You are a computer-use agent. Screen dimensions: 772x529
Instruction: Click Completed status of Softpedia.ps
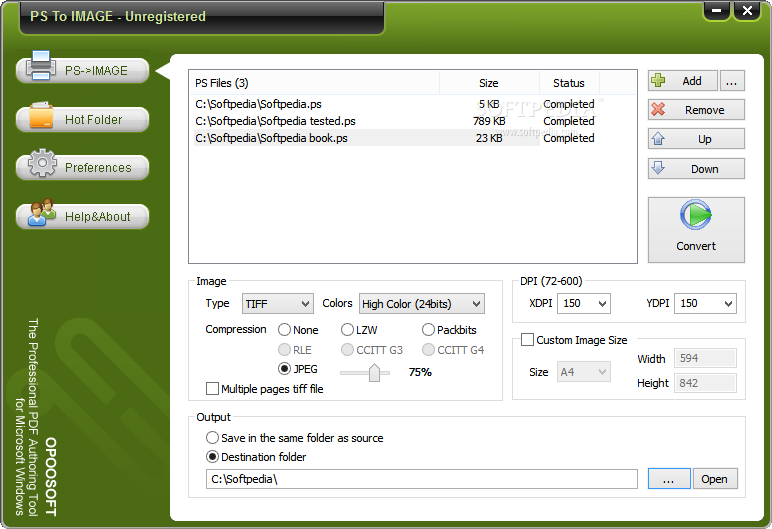569,104
